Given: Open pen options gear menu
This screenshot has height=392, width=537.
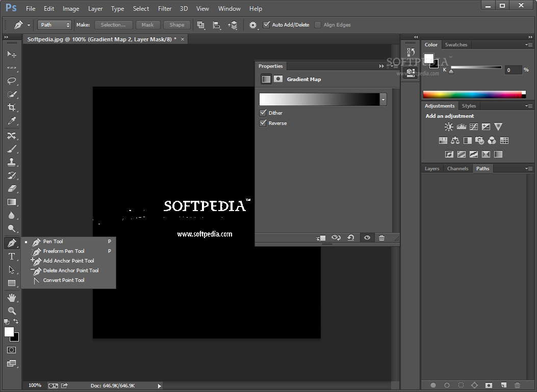Looking at the screenshot, I should 253,25.
